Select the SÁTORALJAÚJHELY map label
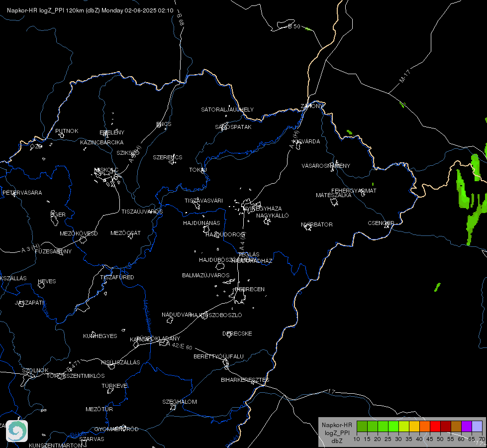Viewport: 487px width, 448px height. (x=227, y=110)
